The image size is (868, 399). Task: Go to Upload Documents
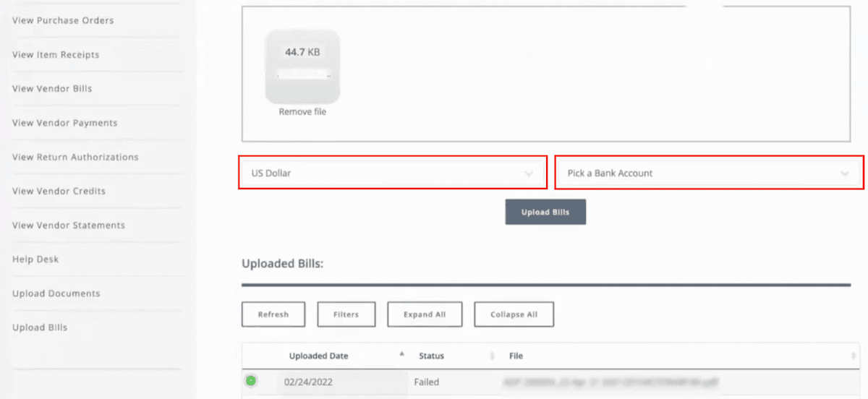[x=56, y=293]
